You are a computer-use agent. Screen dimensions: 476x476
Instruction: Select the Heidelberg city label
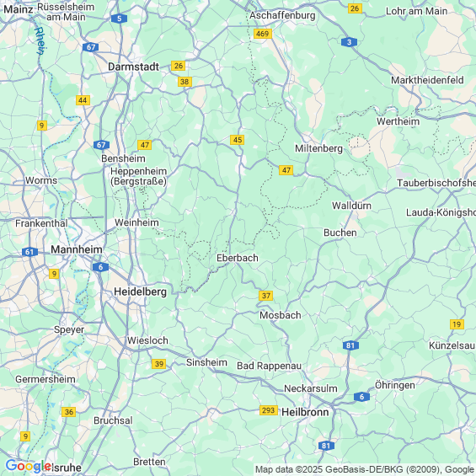[x=140, y=291]
